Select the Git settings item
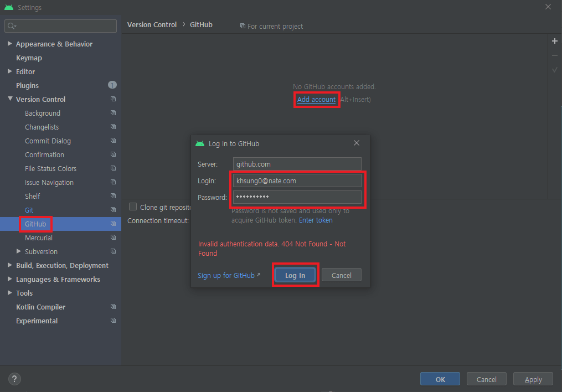Viewport: 562px width, 392px height. pyautogui.click(x=29, y=210)
